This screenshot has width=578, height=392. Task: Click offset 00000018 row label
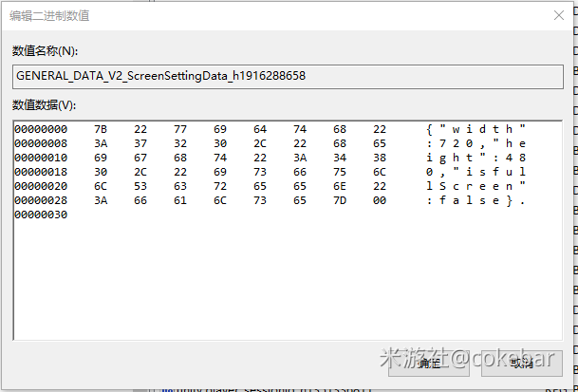41,172
